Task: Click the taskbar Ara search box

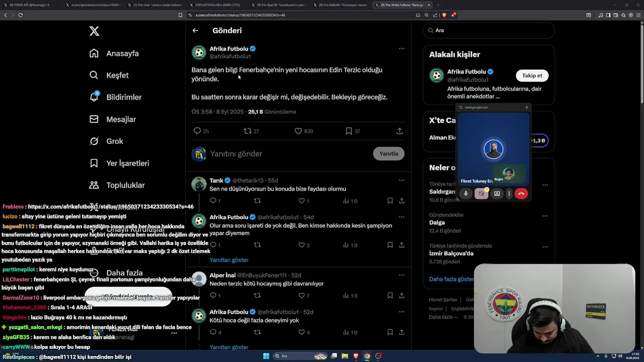Action: click(300, 356)
